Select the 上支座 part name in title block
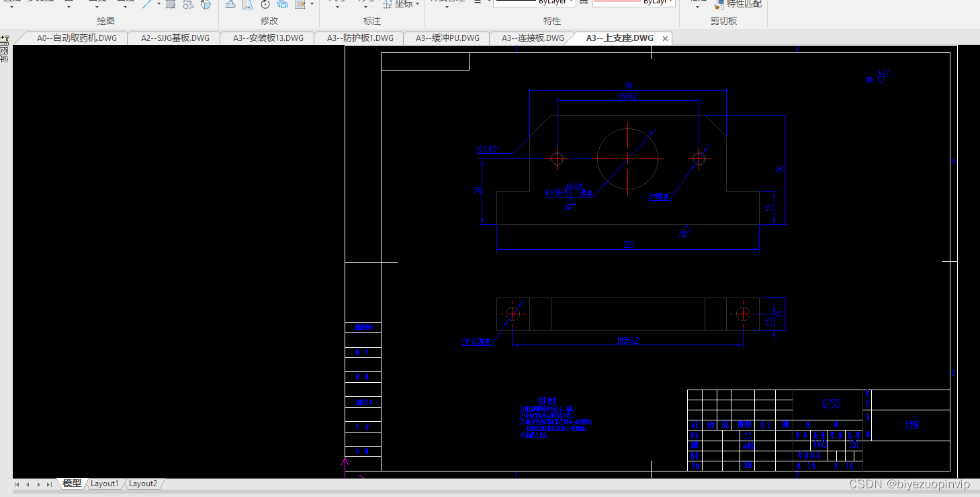980x497 pixels. (911, 425)
